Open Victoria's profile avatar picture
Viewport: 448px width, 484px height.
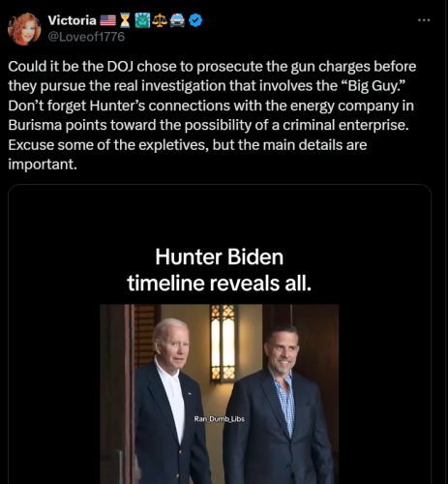24,29
